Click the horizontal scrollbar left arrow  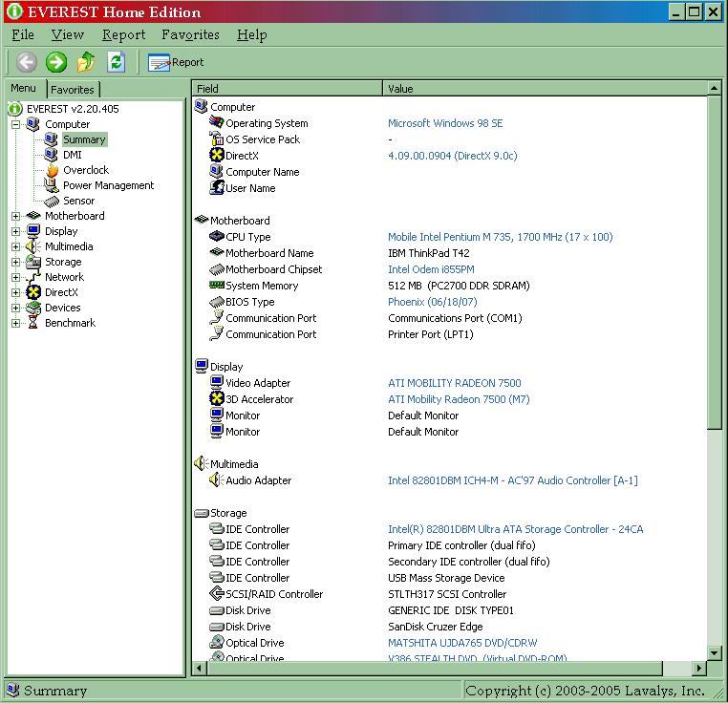[x=200, y=669]
